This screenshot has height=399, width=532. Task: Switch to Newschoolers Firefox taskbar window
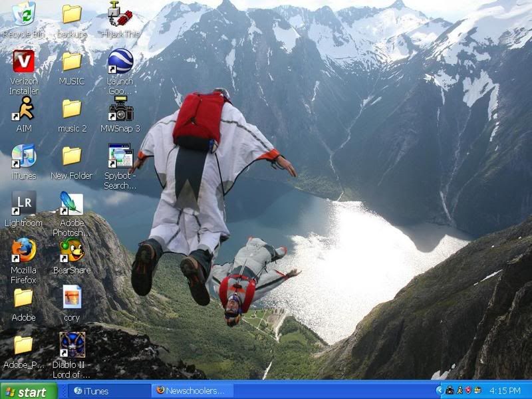point(192,391)
